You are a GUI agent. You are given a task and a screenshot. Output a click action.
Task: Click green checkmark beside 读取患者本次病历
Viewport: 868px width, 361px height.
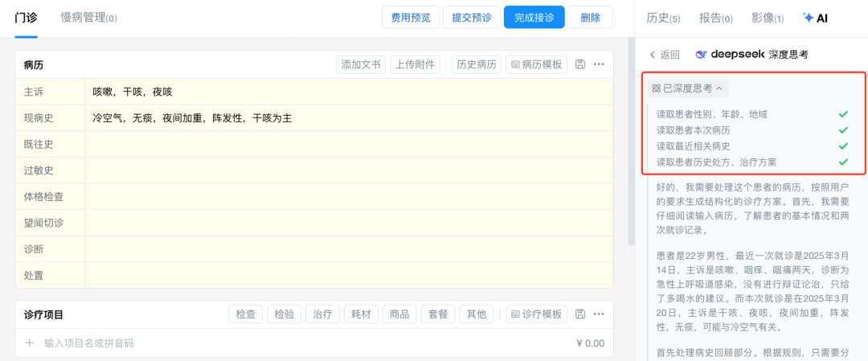coord(843,130)
